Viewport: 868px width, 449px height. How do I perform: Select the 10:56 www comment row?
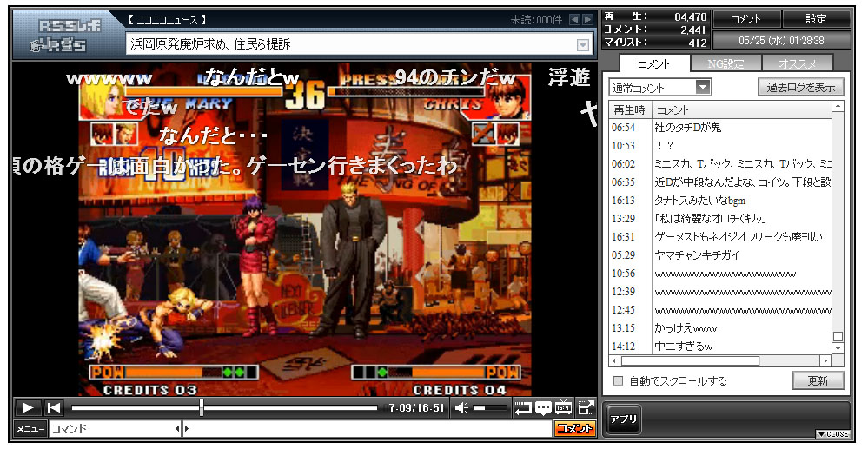click(x=720, y=274)
